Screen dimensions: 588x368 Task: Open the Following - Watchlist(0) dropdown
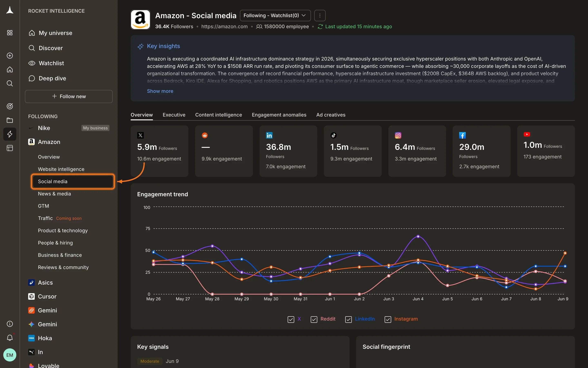275,16
